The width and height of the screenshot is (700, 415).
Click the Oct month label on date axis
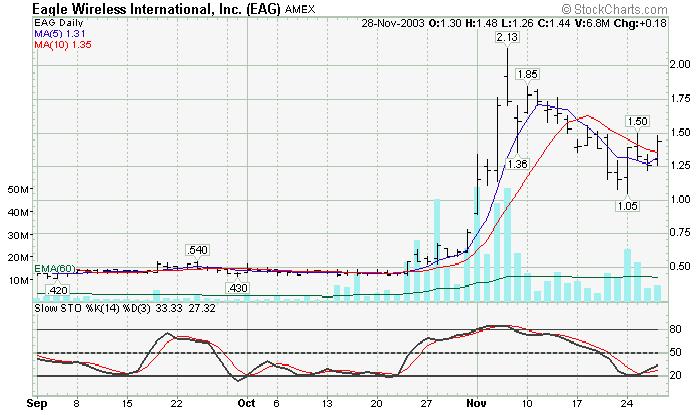coord(246,403)
